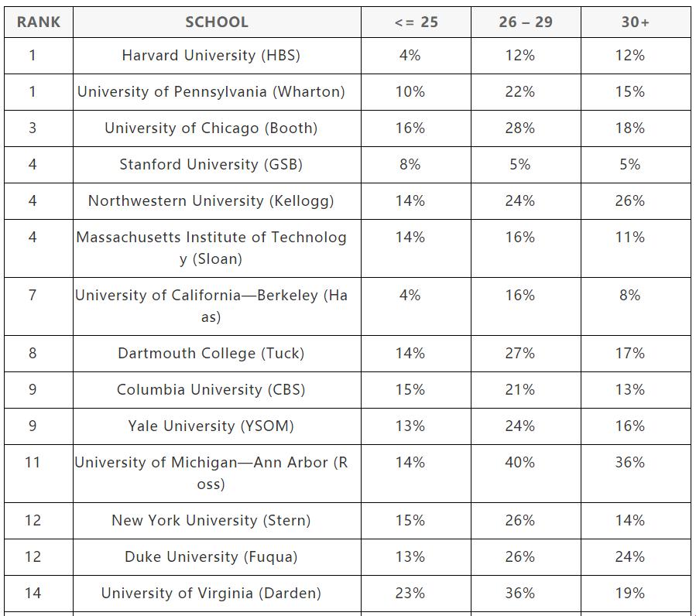Screen dimensions: 696x616
Task: Select UC Berkeley (Haas) school cell
Action: pos(217,306)
